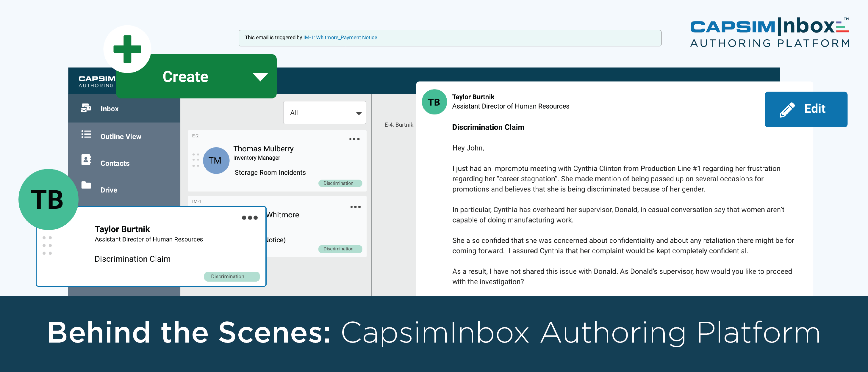Click the CapsimInbox Authoring Platform logo
The width and height of the screenshot is (868, 372).
pyautogui.click(x=770, y=32)
